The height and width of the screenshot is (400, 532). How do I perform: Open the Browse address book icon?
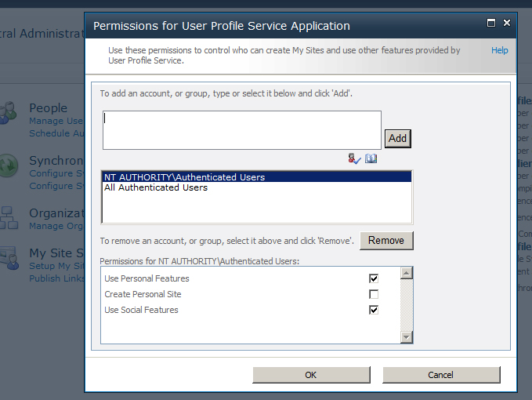click(371, 158)
